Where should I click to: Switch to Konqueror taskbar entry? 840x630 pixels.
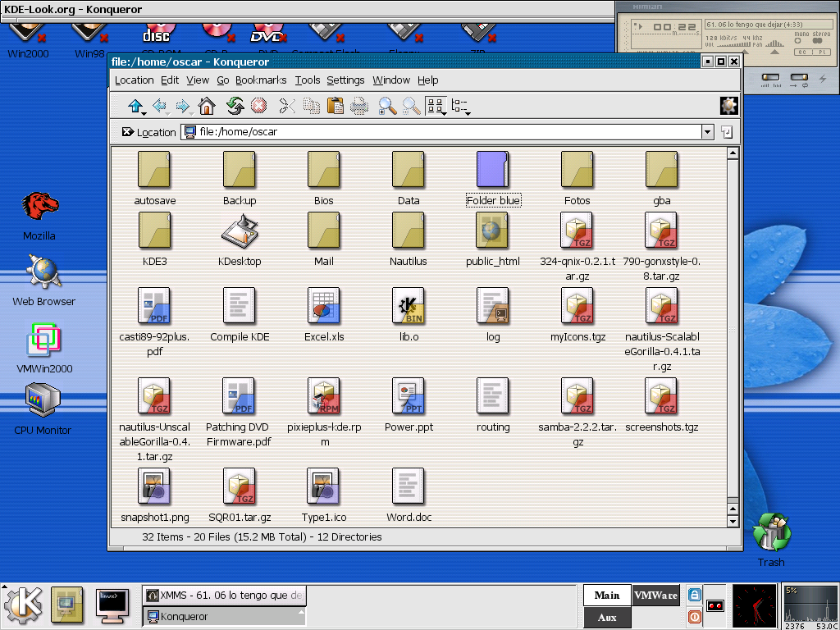click(x=225, y=617)
